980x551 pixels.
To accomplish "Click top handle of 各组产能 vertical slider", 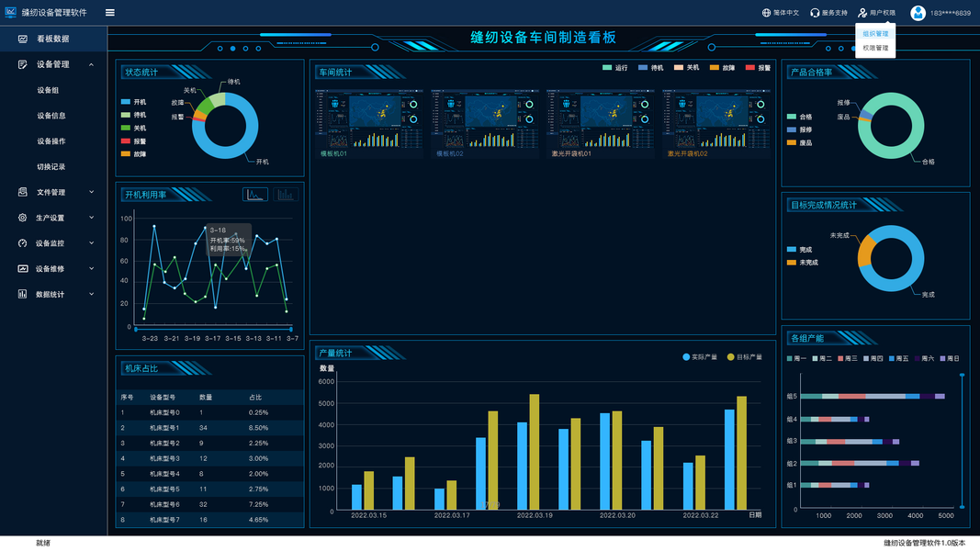I will (962, 375).
